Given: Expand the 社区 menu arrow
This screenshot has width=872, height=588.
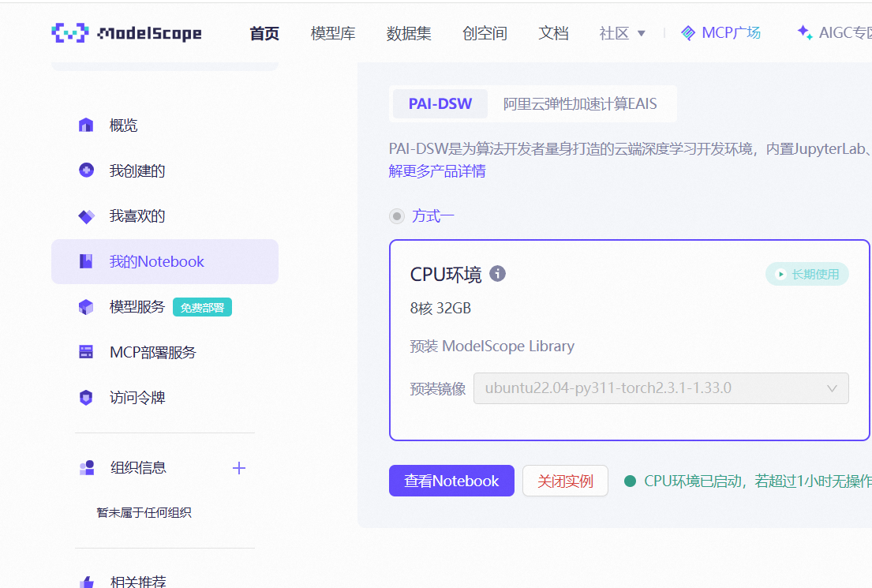Looking at the screenshot, I should pyautogui.click(x=642, y=33).
